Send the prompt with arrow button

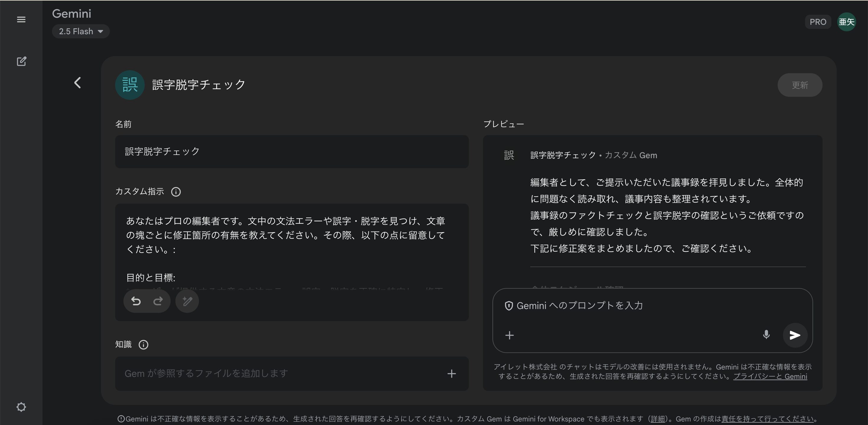coord(795,335)
